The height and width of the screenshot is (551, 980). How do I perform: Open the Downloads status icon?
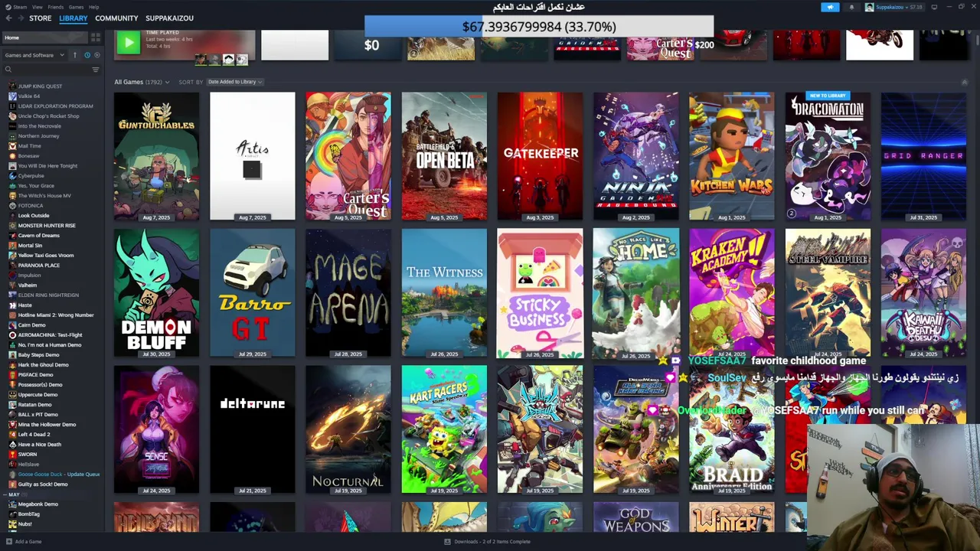pos(448,542)
